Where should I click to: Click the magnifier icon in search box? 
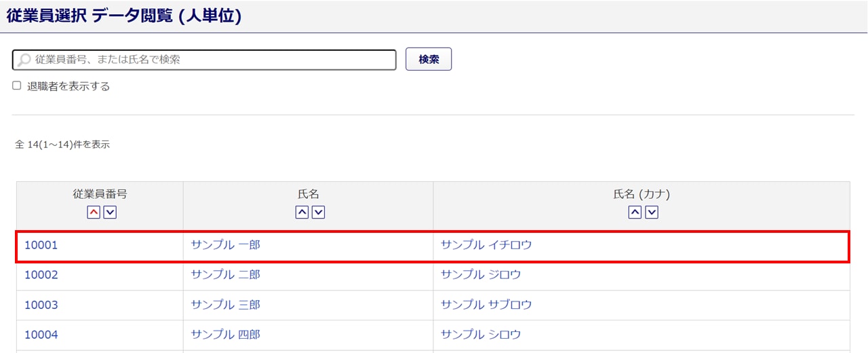tap(24, 60)
